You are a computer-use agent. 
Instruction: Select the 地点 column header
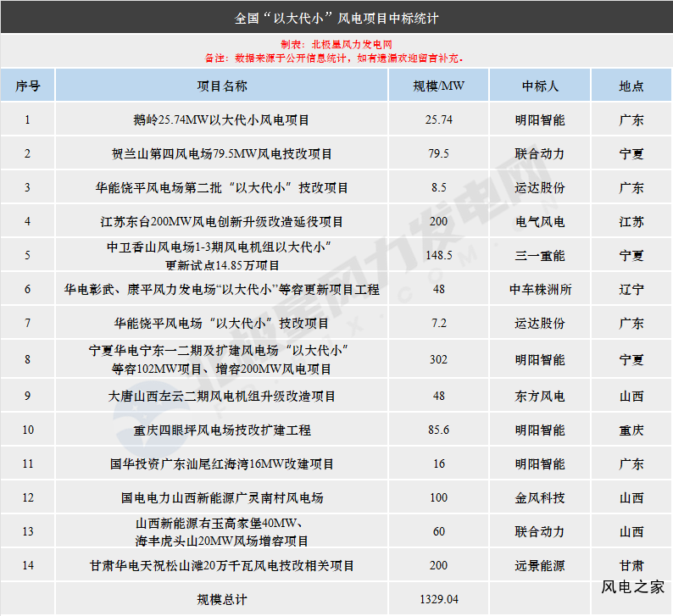click(631, 86)
